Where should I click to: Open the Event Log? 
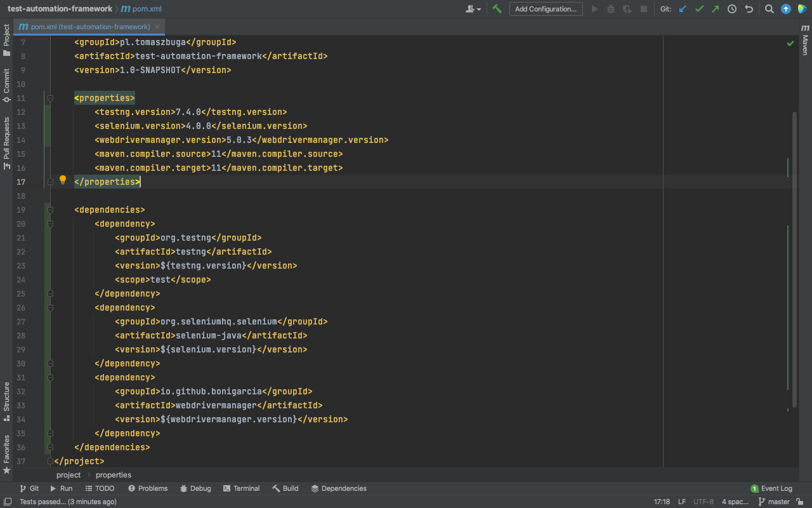771,488
